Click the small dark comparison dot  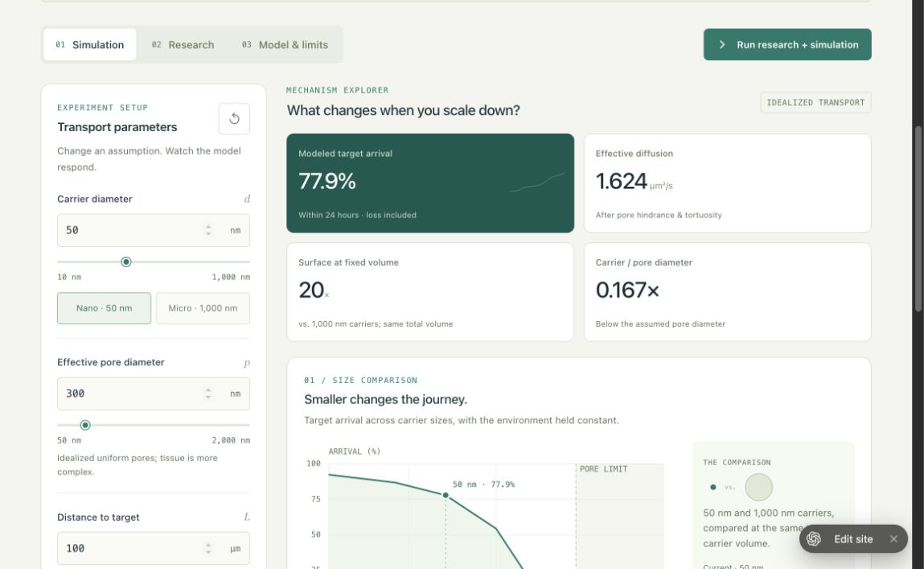pos(713,487)
